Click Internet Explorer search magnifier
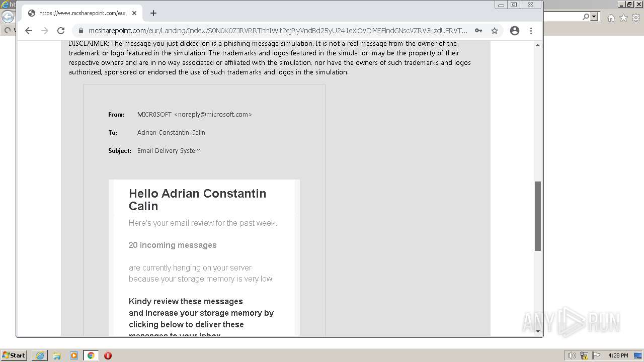This screenshot has width=644, height=362. pyautogui.click(x=586, y=17)
